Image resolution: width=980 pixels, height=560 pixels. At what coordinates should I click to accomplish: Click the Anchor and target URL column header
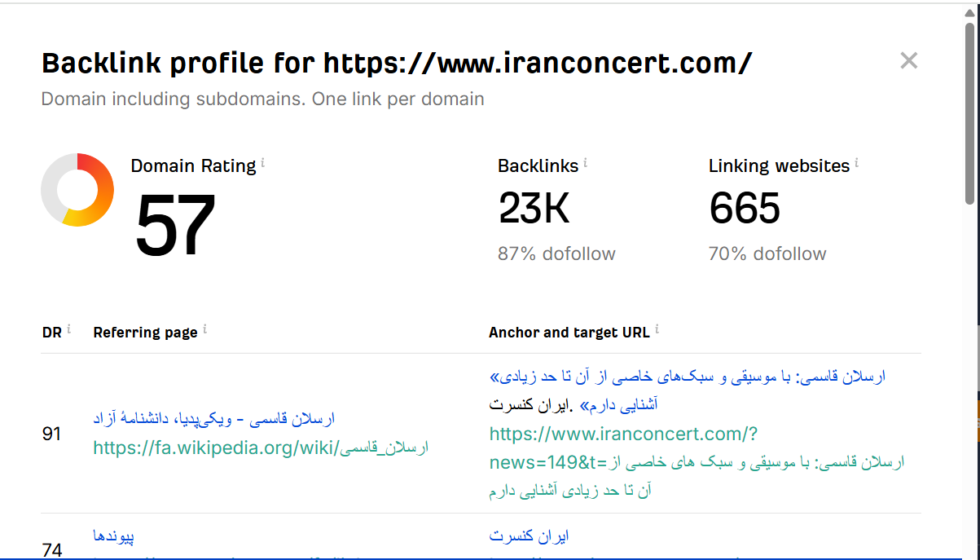[x=569, y=332]
